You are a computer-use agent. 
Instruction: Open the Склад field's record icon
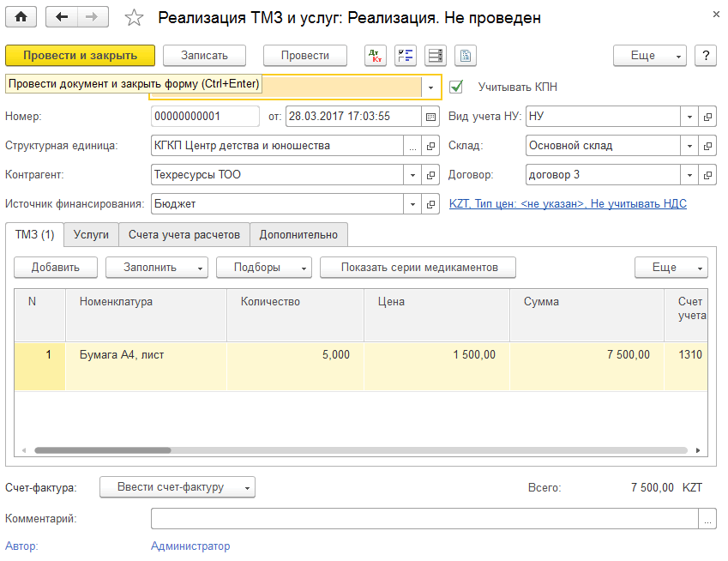708,146
